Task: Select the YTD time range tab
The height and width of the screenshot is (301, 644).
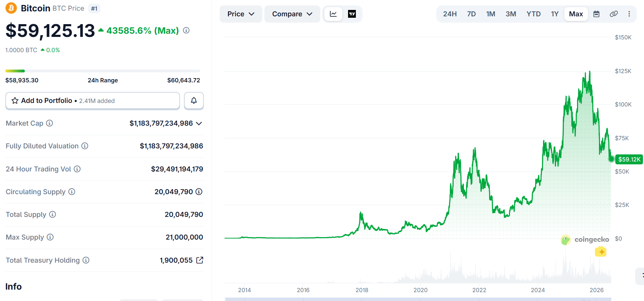Action: click(x=533, y=14)
